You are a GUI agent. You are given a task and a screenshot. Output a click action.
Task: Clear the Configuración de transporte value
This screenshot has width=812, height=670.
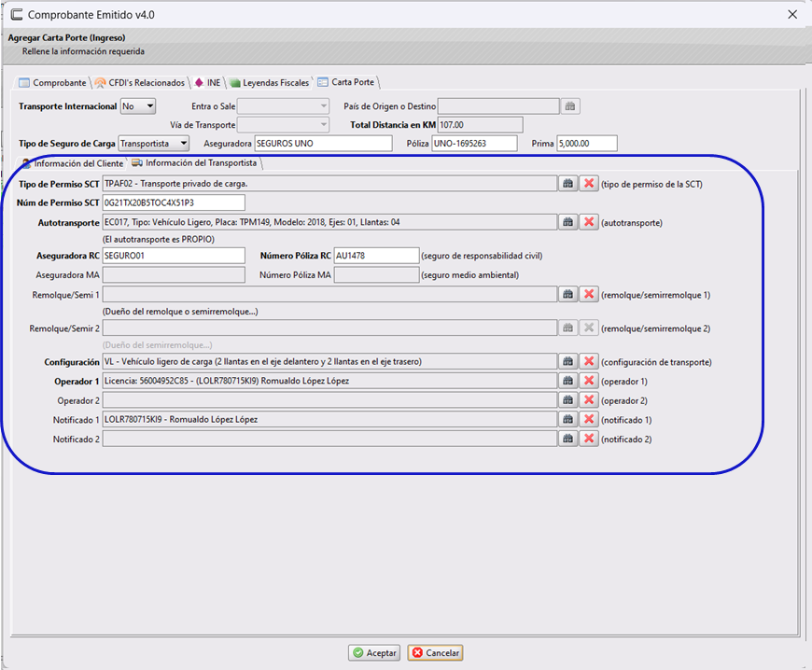point(588,361)
